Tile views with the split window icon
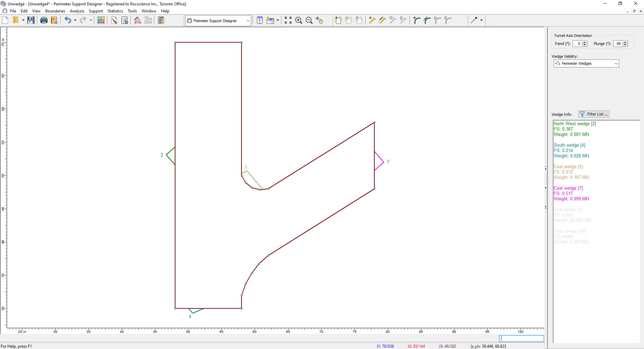The width and height of the screenshot is (644, 349). click(260, 20)
